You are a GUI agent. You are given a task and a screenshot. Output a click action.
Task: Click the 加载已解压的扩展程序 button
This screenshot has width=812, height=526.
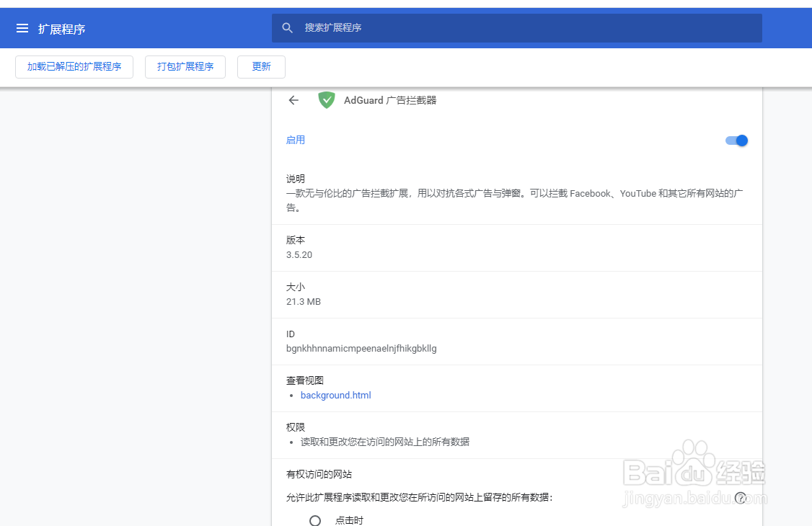click(x=74, y=66)
